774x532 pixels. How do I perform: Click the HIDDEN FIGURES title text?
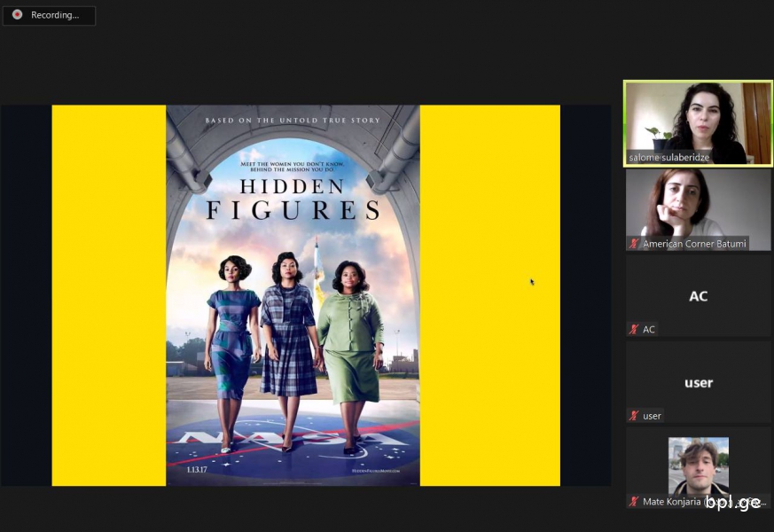(x=293, y=199)
